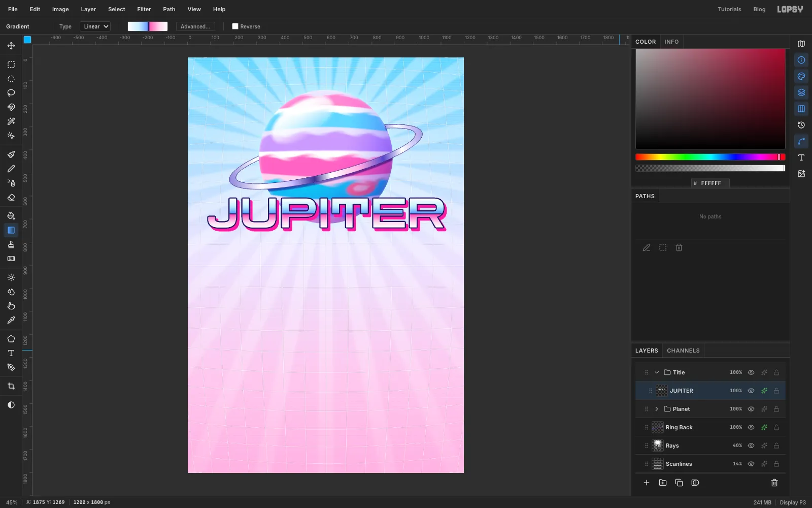
Task: Open the Tutorials link
Action: point(729,9)
